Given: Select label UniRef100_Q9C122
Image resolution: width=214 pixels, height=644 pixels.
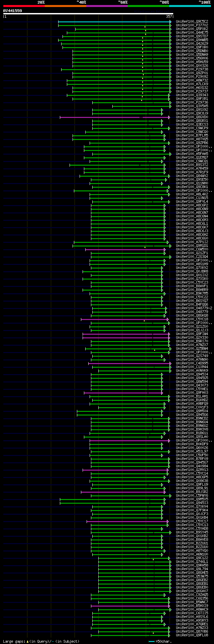Looking at the screenshot, I should coord(192,558).
